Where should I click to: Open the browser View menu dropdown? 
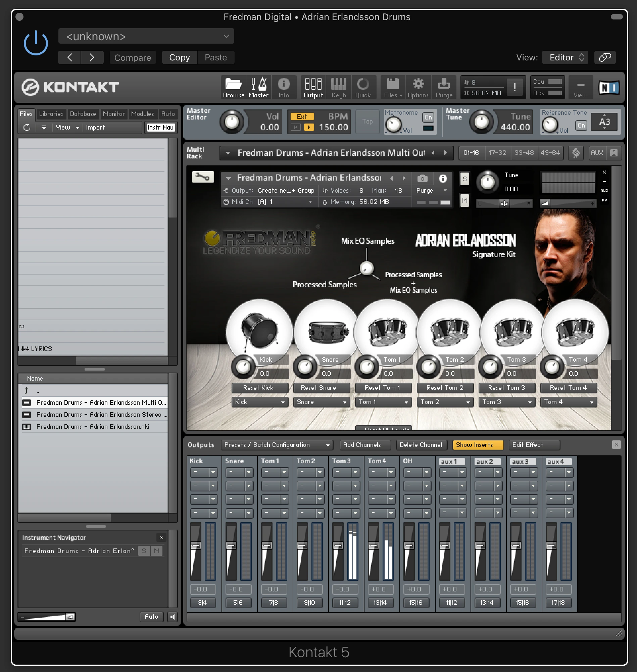[67, 128]
